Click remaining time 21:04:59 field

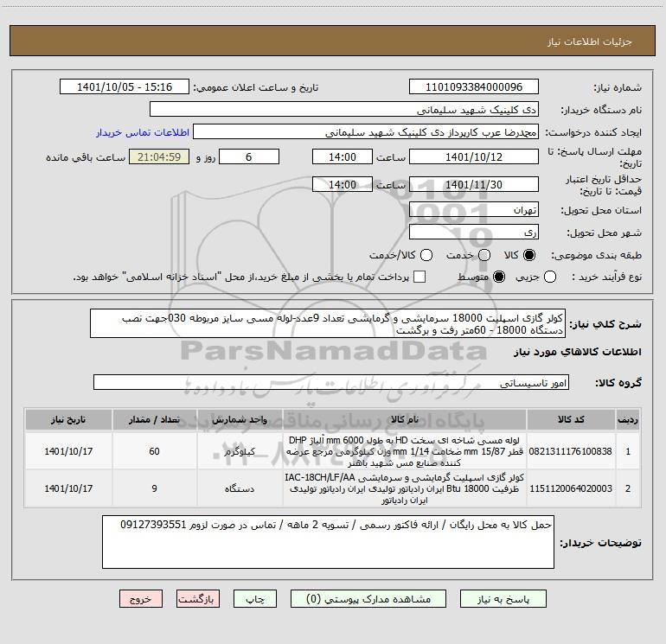159,156
